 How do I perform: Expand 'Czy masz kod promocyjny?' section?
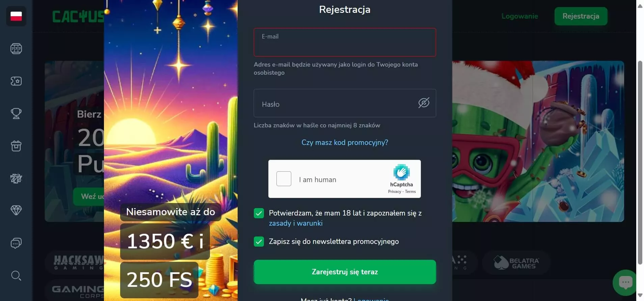(345, 143)
